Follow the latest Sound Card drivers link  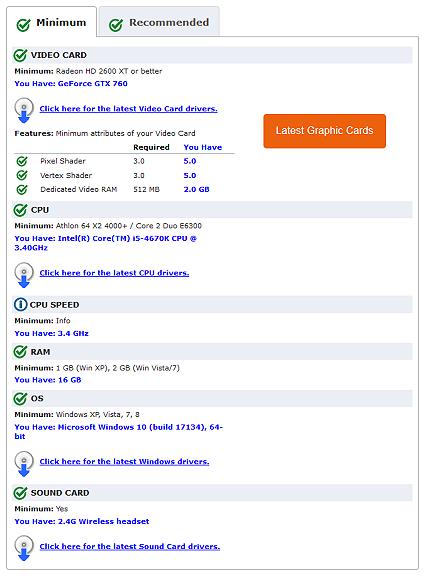click(130, 546)
